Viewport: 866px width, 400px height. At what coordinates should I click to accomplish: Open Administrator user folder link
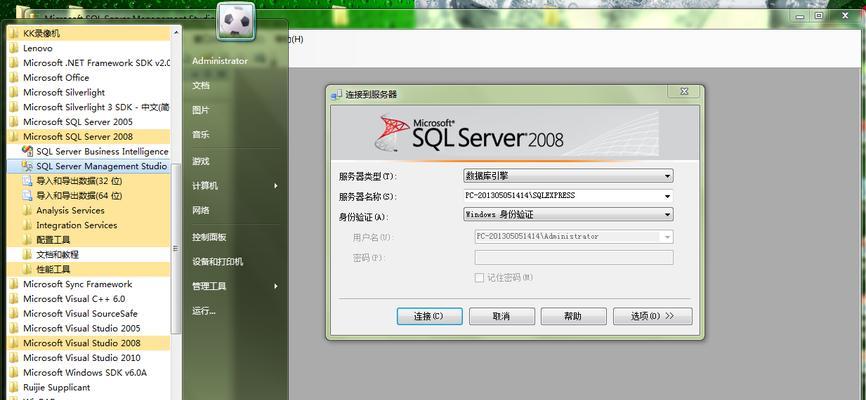pyautogui.click(x=220, y=61)
